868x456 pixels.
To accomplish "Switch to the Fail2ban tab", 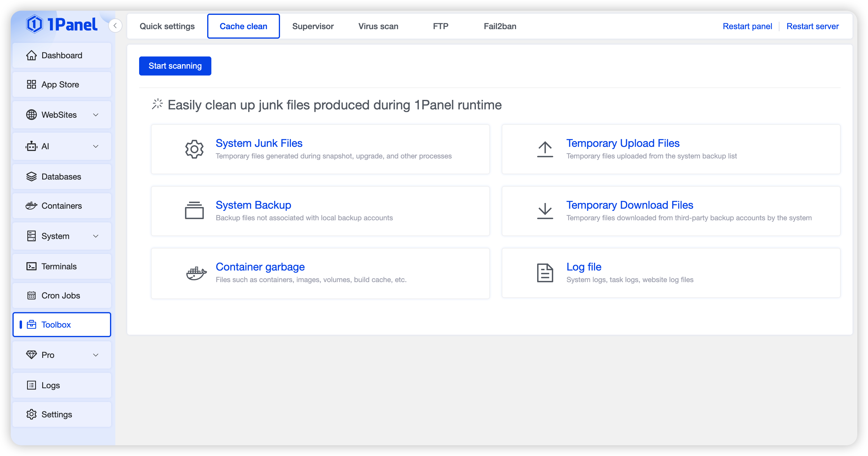I will (500, 26).
